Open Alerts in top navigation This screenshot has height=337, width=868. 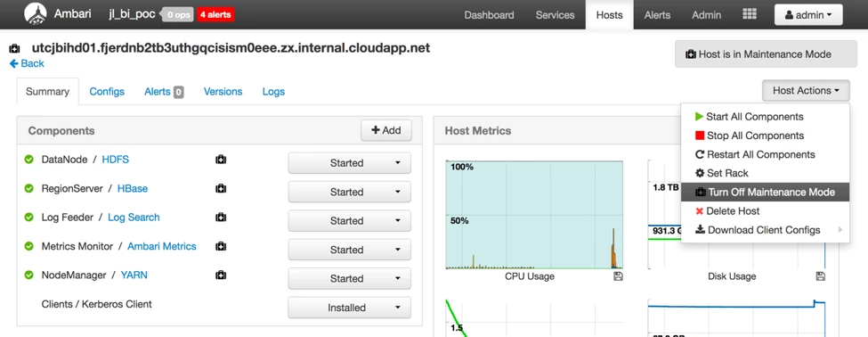[x=657, y=15]
